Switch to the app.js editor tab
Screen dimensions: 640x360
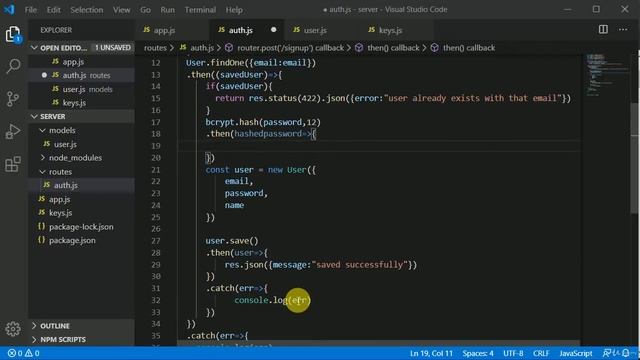click(172, 30)
